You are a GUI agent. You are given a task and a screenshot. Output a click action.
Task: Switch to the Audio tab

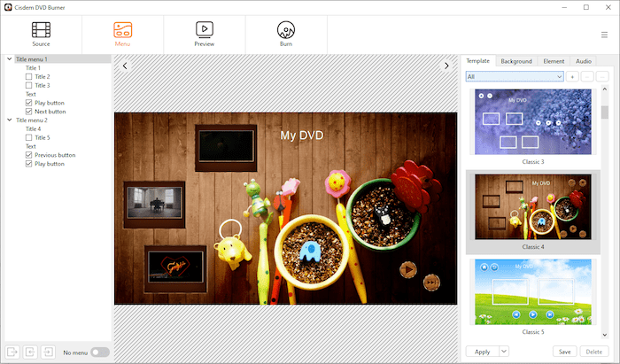pos(583,61)
